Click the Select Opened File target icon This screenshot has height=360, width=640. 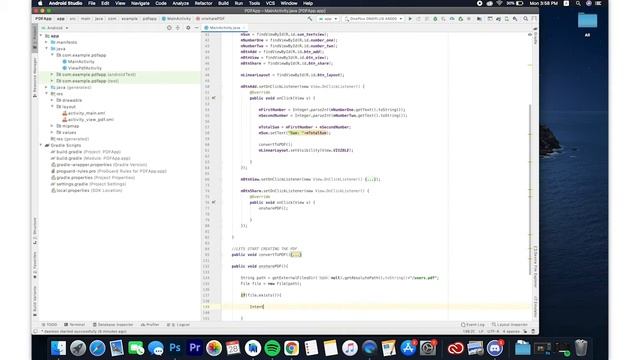tap(169, 28)
